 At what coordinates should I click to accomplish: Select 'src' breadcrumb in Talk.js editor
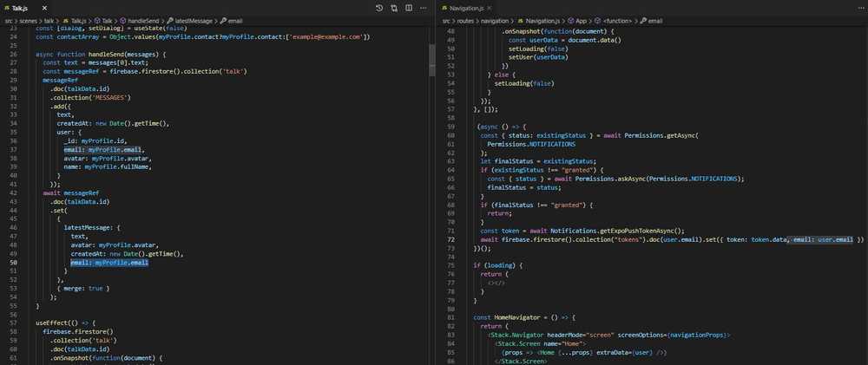[x=9, y=21]
